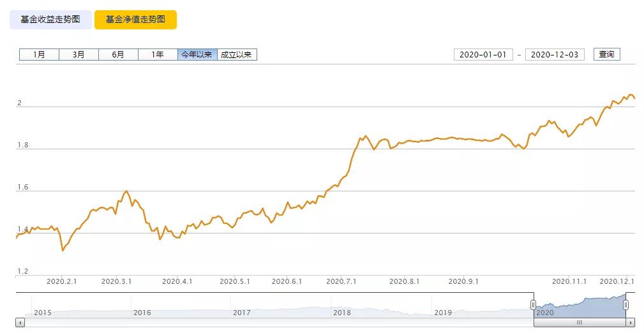Click 2015 in the navigator timeline
Screen dimensions: 644x333
[x=43, y=313]
